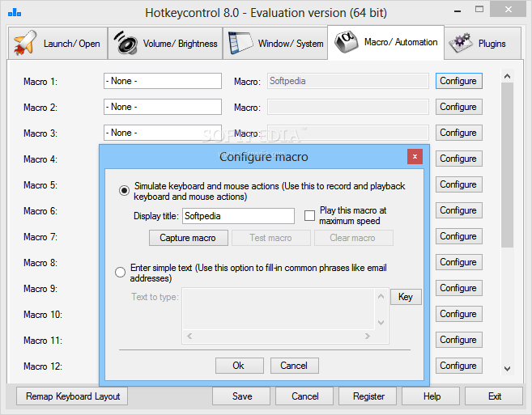This screenshot has width=532, height=415.
Task: Click the Test macro button
Action: (270, 238)
